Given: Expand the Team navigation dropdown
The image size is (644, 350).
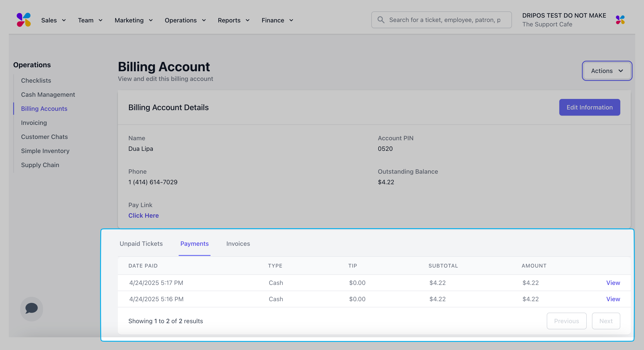Looking at the screenshot, I should 90,20.
